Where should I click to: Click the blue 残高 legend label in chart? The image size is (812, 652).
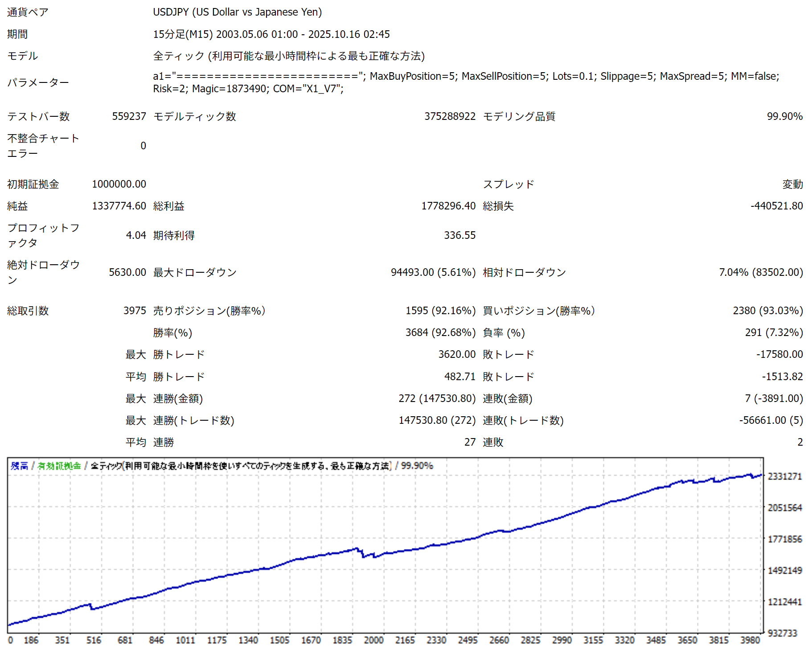tap(20, 466)
